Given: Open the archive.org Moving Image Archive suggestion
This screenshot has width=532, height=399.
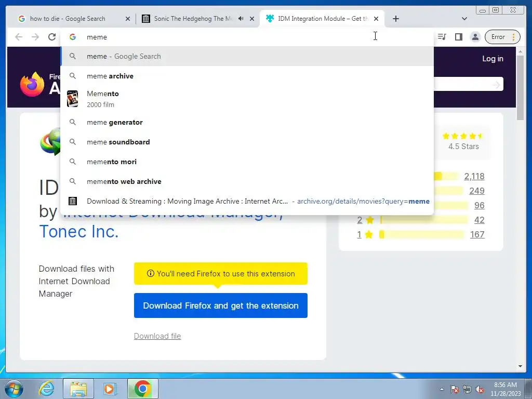Looking at the screenshot, I should pyautogui.click(x=247, y=201).
